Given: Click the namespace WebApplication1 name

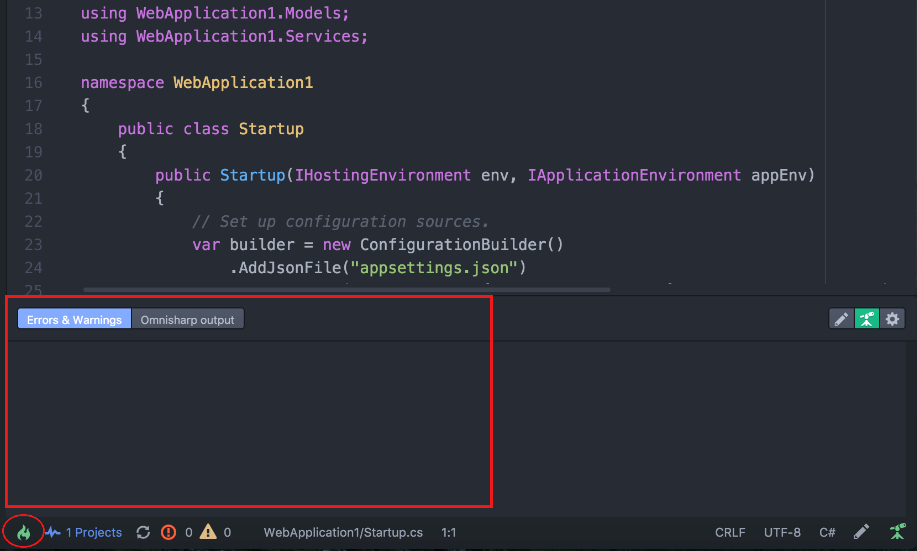Looking at the screenshot, I should click(x=243, y=82).
